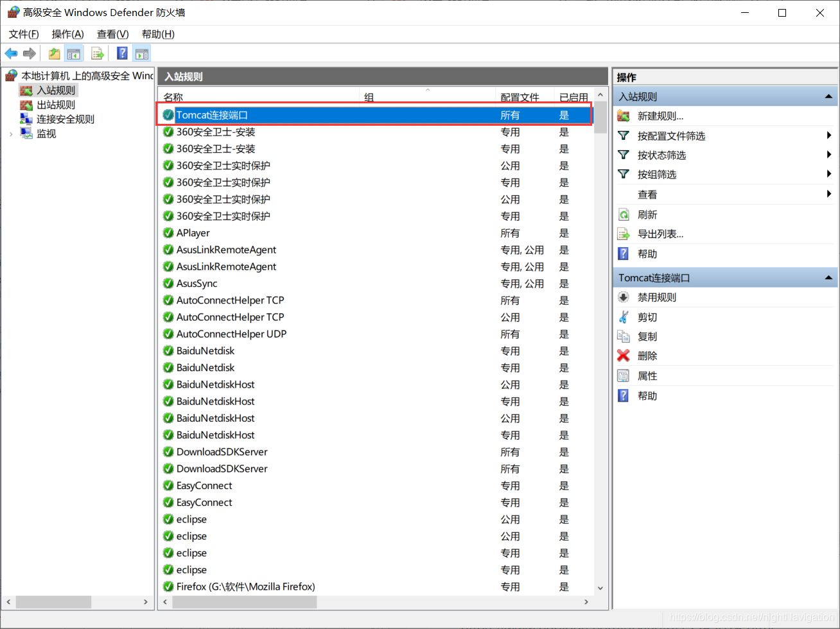Click the check icon of AutoConnectHelper UDP
840x629 pixels.
point(168,334)
